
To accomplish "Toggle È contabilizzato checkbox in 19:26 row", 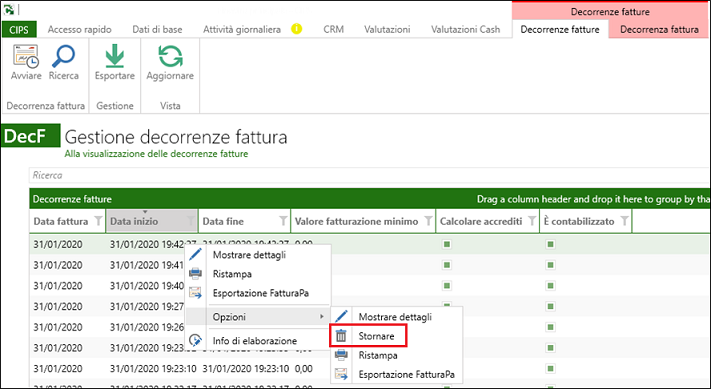I will point(550,327).
